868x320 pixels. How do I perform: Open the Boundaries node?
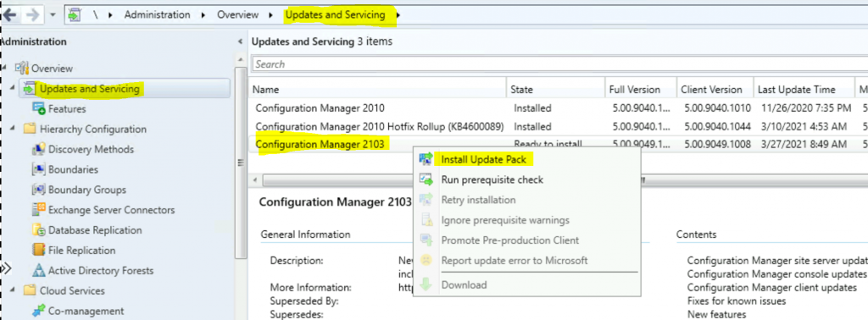coord(73,169)
